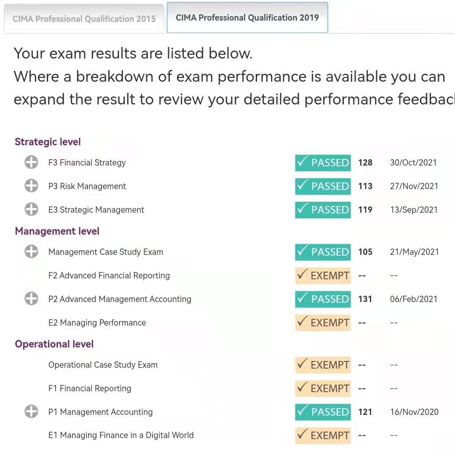The height and width of the screenshot is (476, 455).
Task: Expand P2 Advanced Management Accounting result
Action: 31,299
